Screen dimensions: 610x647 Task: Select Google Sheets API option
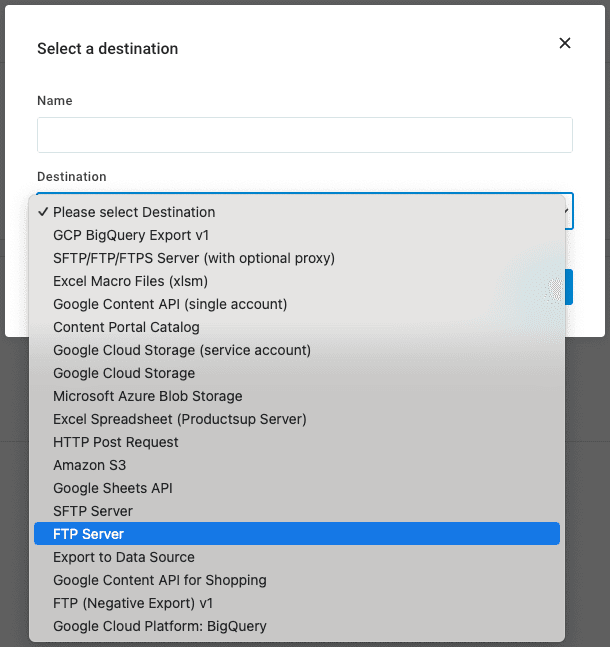coord(113,488)
